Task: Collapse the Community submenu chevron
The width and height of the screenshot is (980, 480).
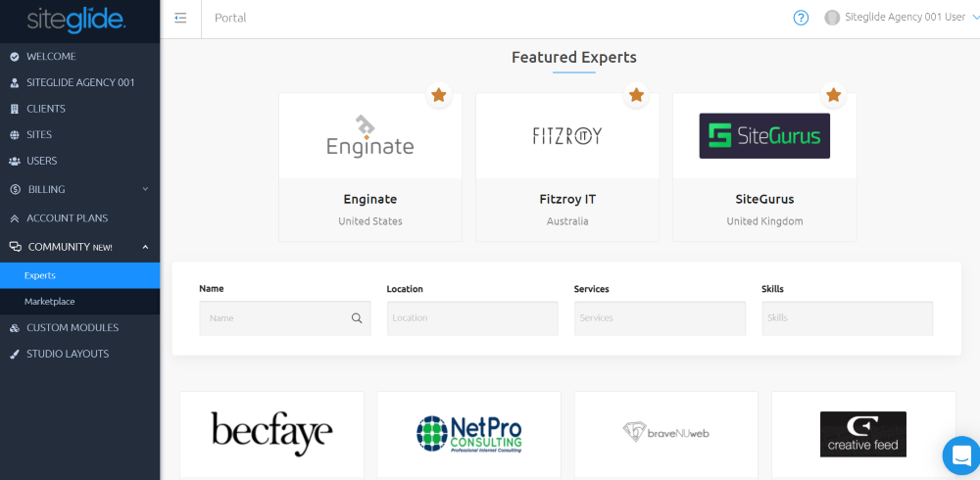Action: pos(145,248)
